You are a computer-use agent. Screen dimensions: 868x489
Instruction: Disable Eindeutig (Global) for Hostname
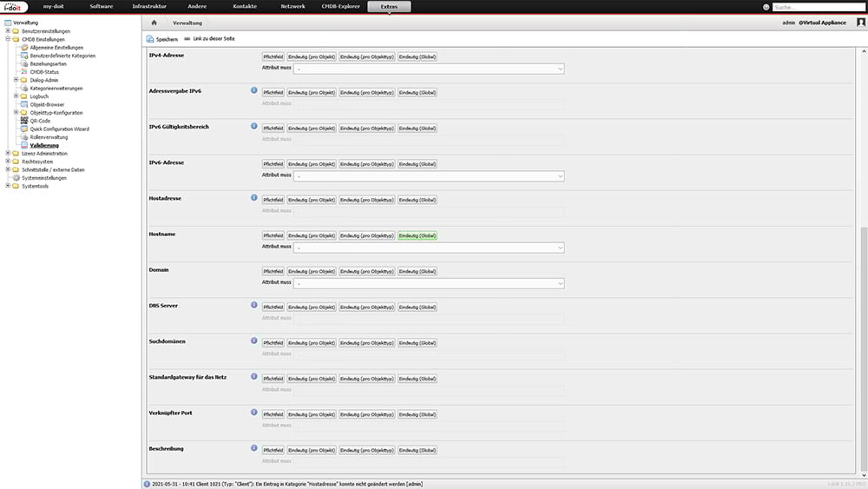pos(418,235)
